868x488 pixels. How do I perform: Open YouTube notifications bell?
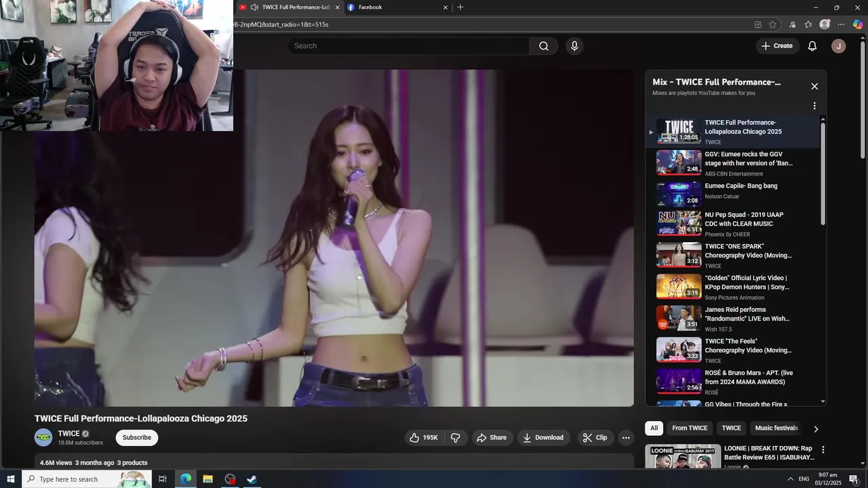point(812,46)
